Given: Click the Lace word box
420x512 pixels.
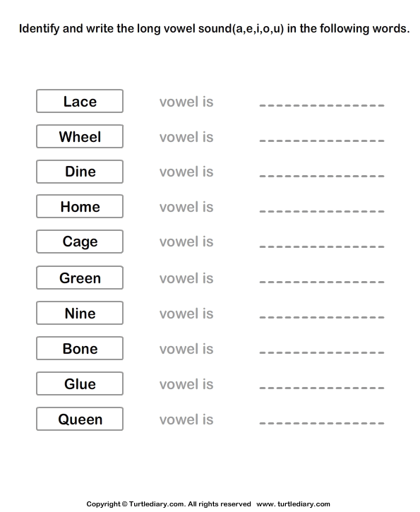Looking at the screenshot, I should pyautogui.click(x=80, y=101).
